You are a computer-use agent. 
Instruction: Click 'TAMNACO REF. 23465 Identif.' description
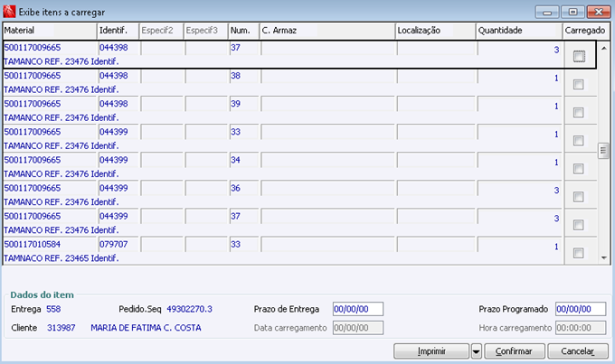61,258
